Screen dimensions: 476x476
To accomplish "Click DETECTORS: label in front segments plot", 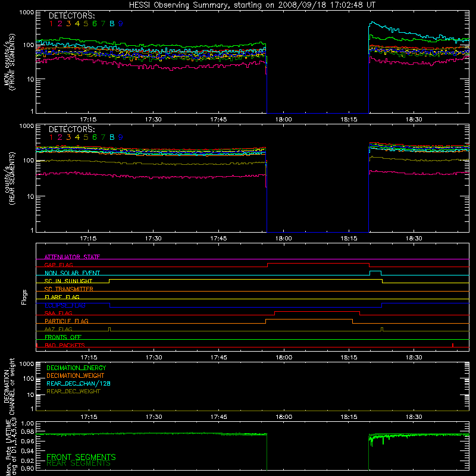I will click(x=71, y=15).
